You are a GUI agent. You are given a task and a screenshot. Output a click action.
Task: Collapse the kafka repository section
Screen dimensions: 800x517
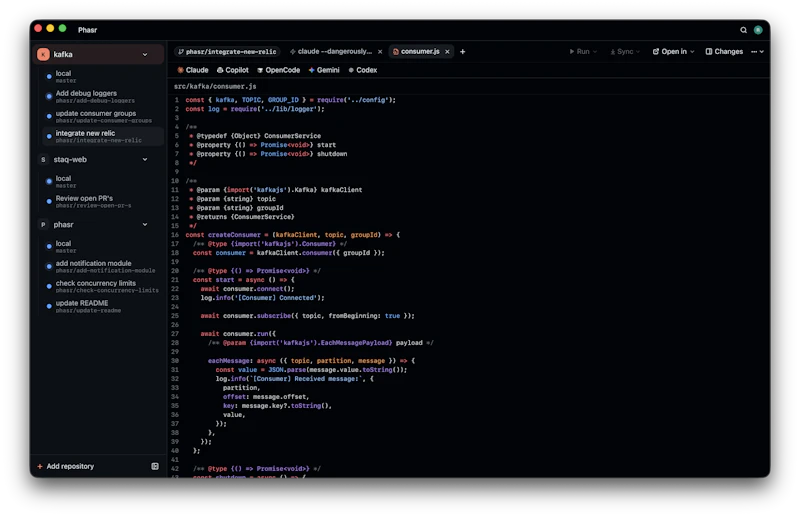[145, 55]
